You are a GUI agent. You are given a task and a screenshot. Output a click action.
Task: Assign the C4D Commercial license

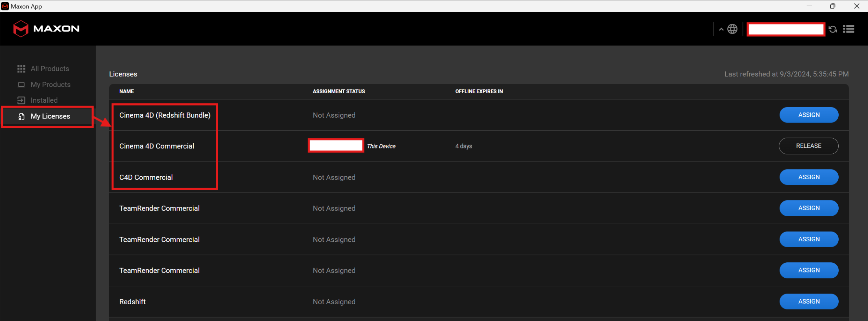(x=809, y=177)
